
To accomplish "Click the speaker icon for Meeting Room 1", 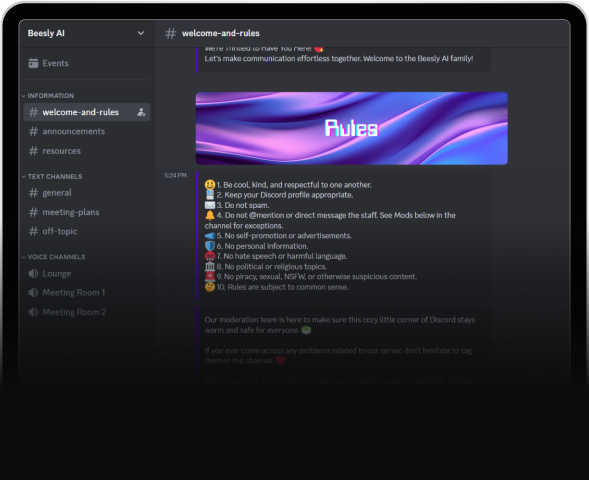I will (33, 293).
